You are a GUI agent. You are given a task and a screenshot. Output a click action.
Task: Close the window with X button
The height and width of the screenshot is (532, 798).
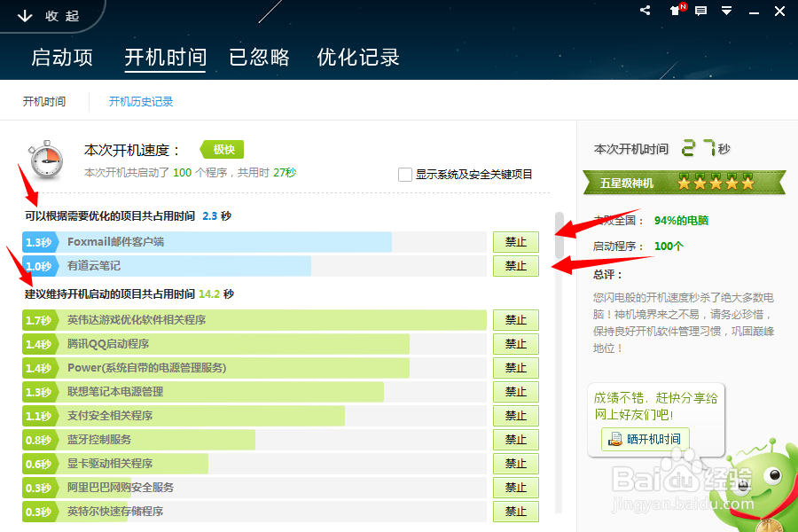point(779,12)
